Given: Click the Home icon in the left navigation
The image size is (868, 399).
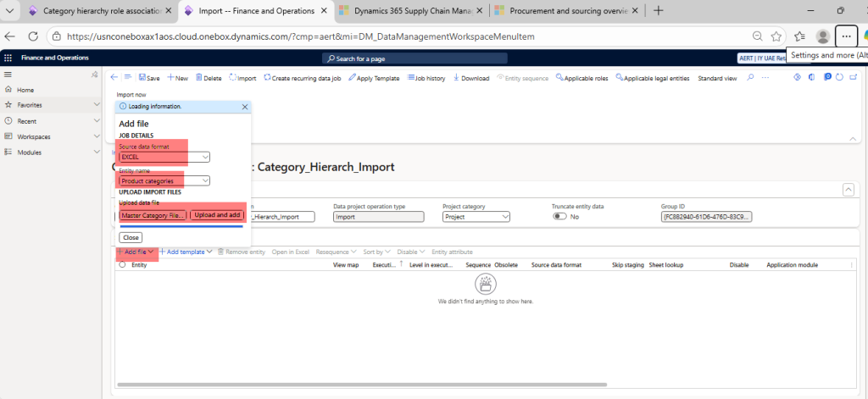Looking at the screenshot, I should point(8,90).
